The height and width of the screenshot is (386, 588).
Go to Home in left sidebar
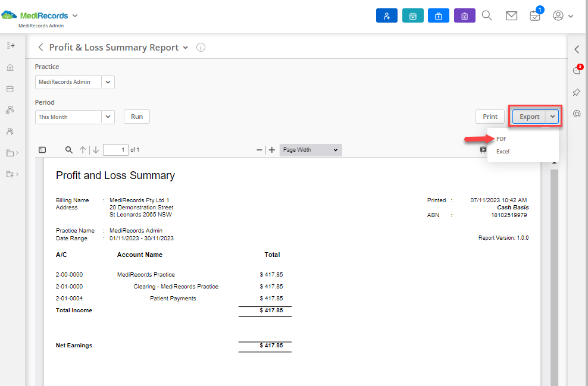10,67
